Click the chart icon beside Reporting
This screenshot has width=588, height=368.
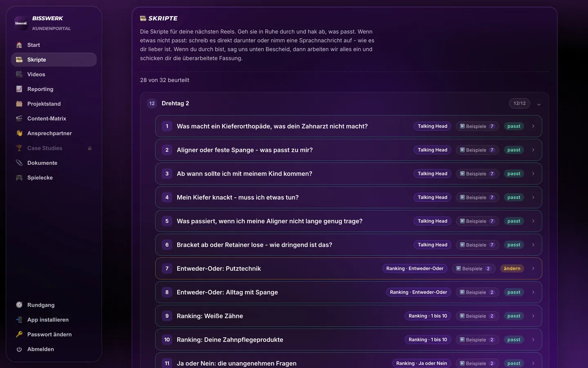pos(19,89)
